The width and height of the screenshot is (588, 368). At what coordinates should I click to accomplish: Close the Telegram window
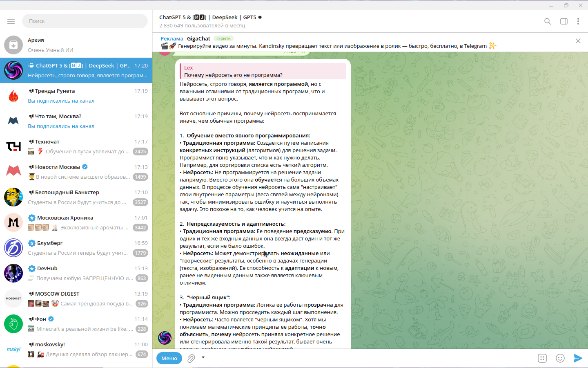pyautogui.click(x=581, y=5)
